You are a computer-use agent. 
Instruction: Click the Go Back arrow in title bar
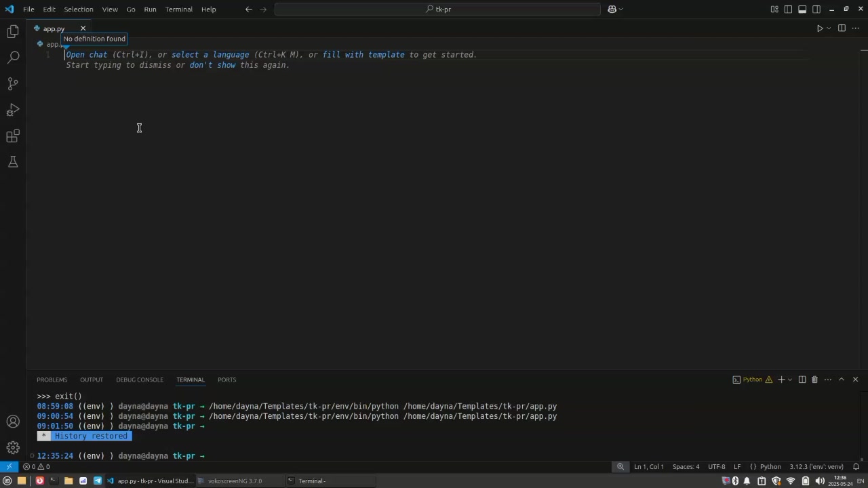(249, 9)
